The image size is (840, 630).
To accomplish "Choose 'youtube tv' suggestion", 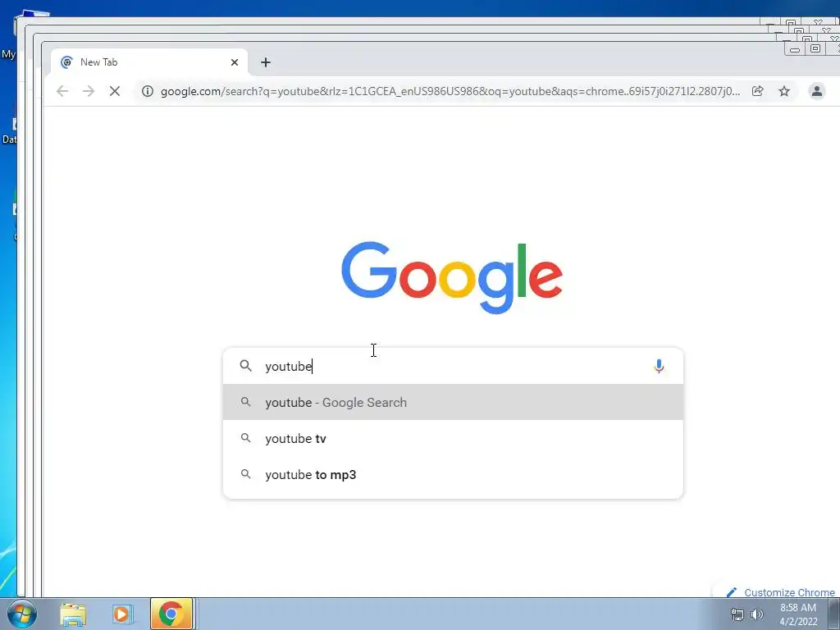I will coord(453,438).
